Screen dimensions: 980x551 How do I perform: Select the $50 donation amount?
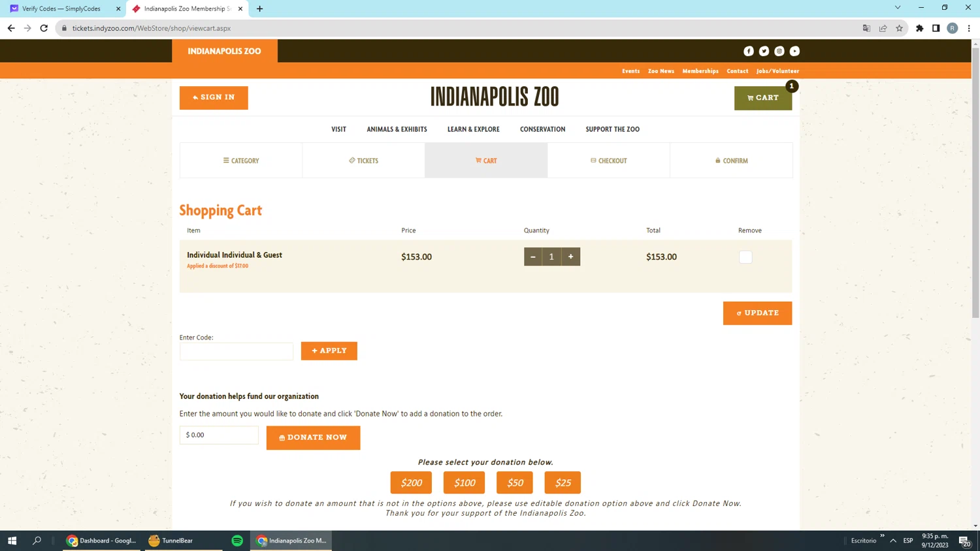(515, 482)
